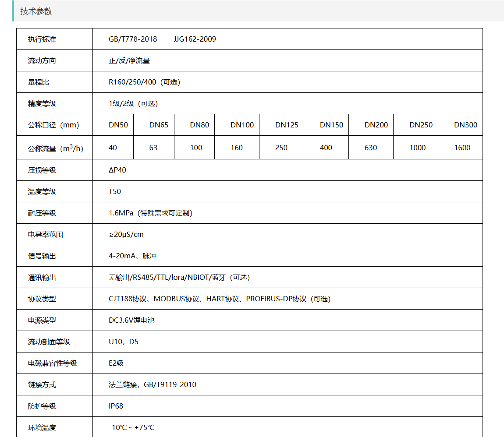Click the R160/250/400 range ratio value
Screen dimensions: 504x437
pyautogui.click(x=132, y=82)
